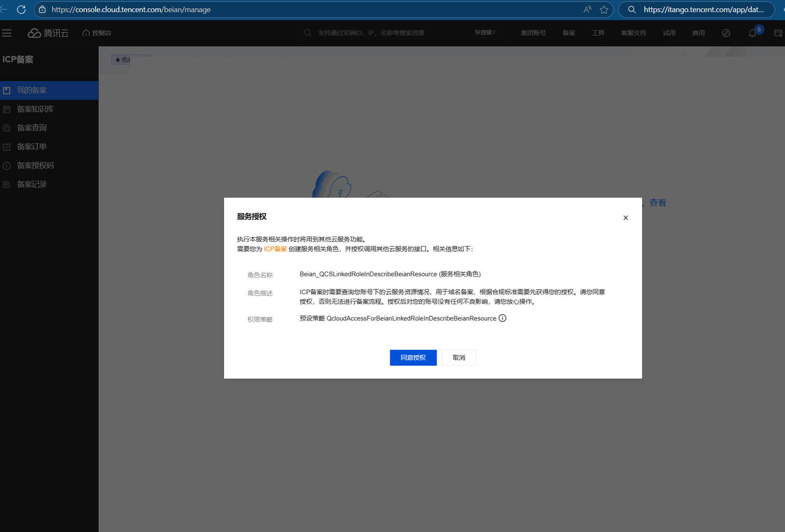This screenshot has height=532, width=785.
Task: Click the 同意授权 button
Action: point(413,358)
